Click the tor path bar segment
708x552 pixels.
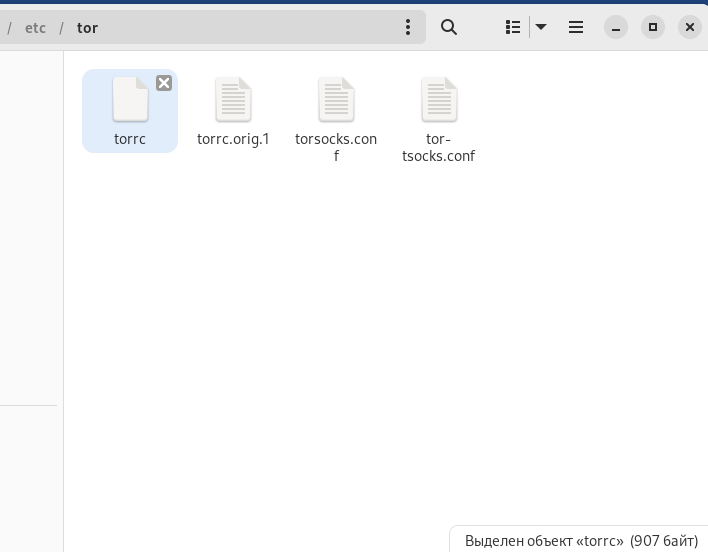point(88,28)
